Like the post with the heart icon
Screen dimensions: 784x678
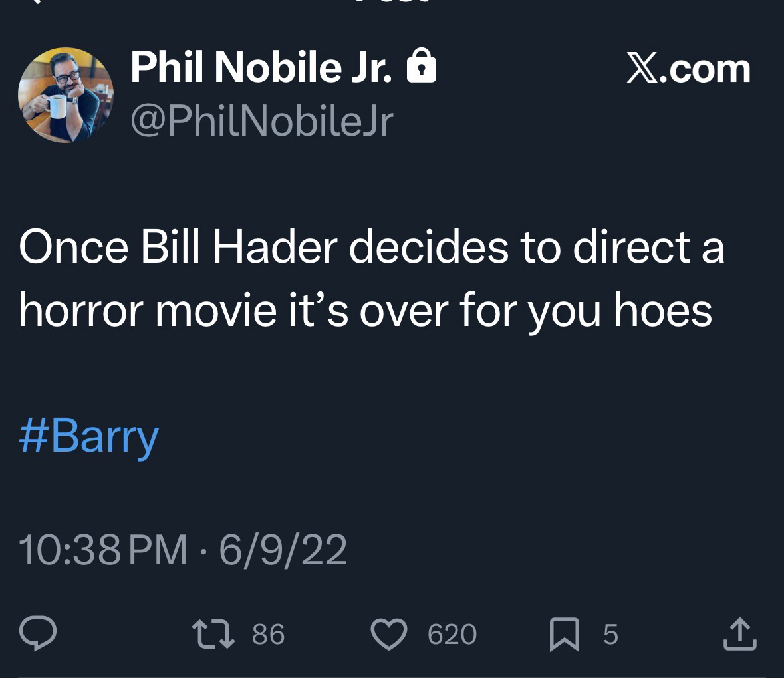[x=390, y=633]
